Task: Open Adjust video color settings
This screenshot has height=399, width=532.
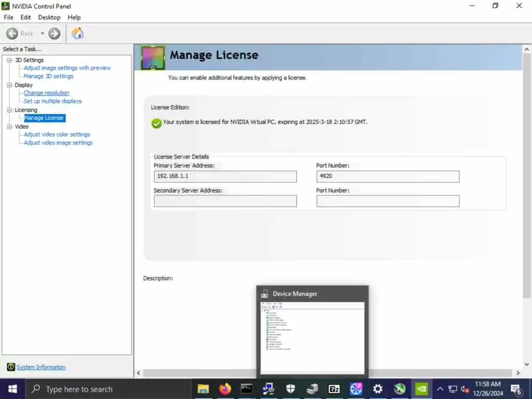Action: [x=57, y=135]
